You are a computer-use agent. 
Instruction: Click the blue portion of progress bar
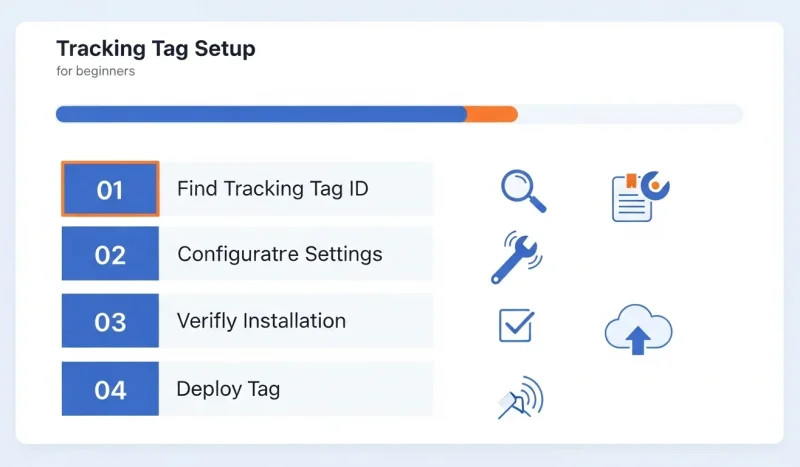(x=260, y=114)
